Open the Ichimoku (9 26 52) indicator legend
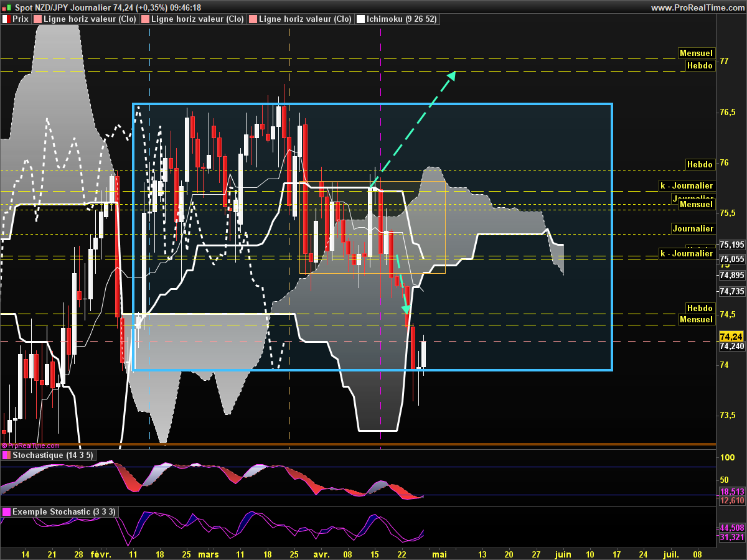 coord(402,19)
